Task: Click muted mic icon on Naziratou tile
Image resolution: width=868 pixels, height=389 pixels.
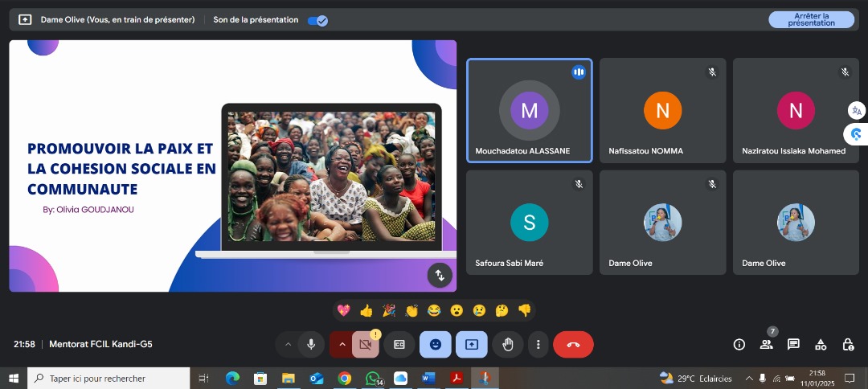Action: point(845,72)
